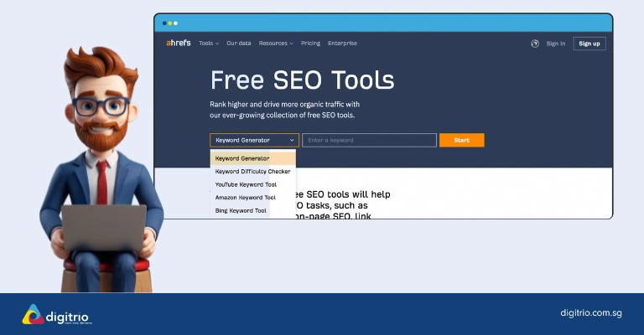Click the Sign up button
This screenshot has height=335, width=644.
click(x=589, y=44)
